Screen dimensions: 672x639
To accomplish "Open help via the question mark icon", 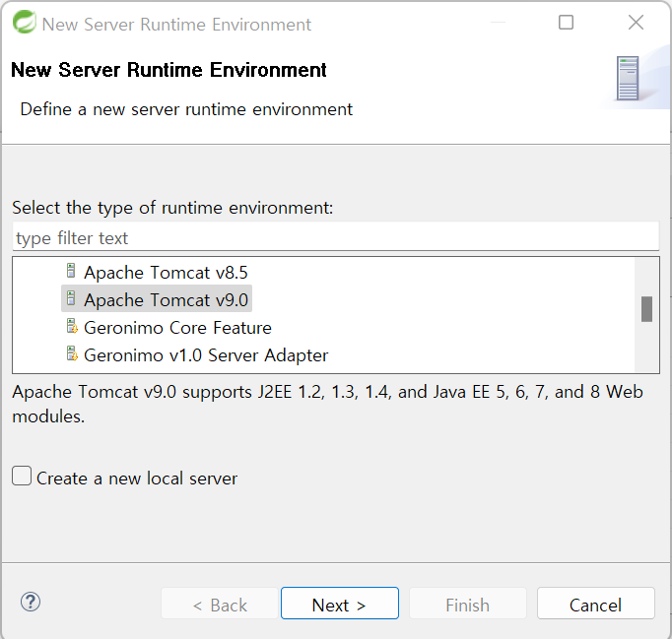I will click(31, 602).
